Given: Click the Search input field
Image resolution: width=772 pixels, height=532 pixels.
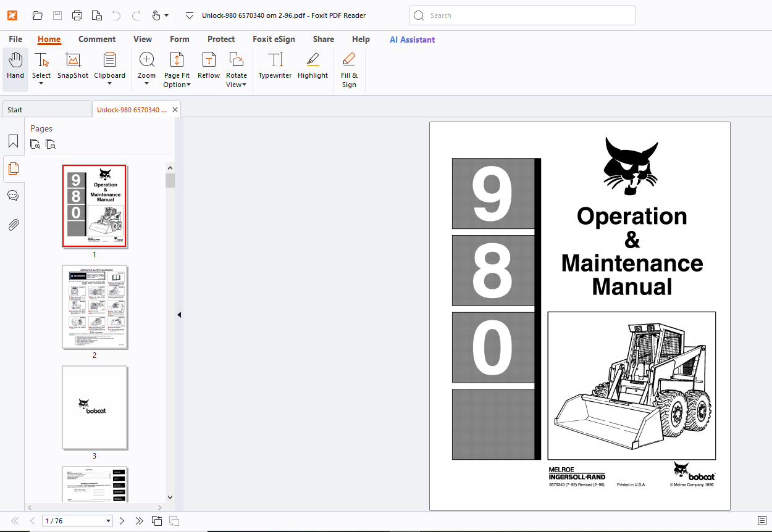Looking at the screenshot, I should [x=522, y=15].
